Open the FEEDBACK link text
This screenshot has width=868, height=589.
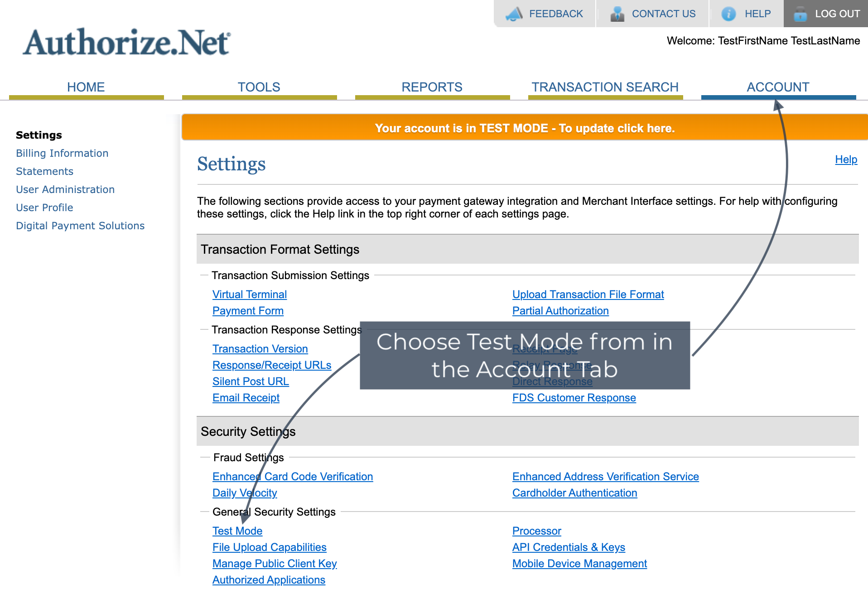(556, 14)
